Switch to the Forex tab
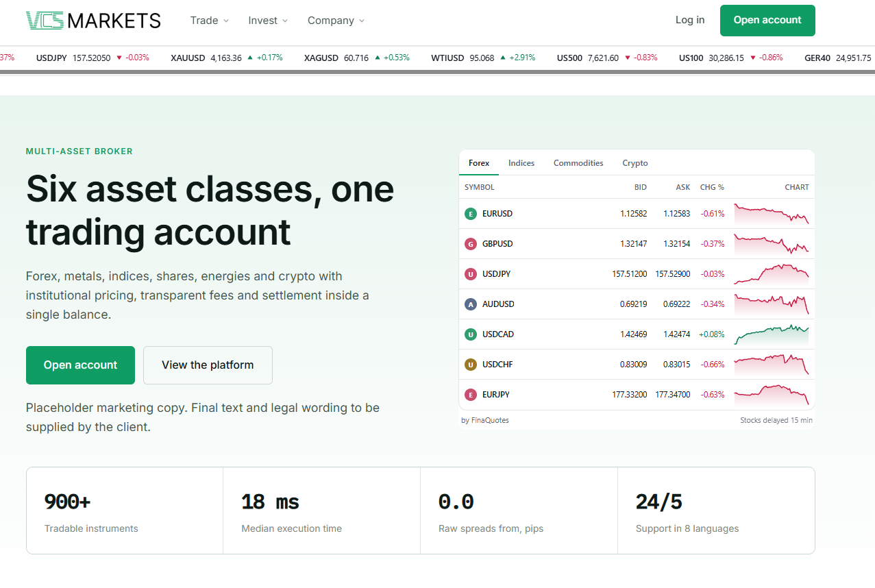Viewport: 875px width, 588px height. [x=479, y=163]
